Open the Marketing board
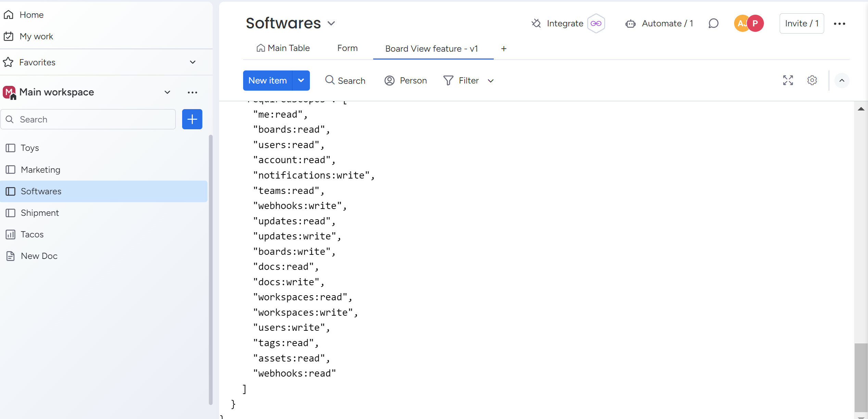This screenshot has width=868, height=419. tap(104, 170)
